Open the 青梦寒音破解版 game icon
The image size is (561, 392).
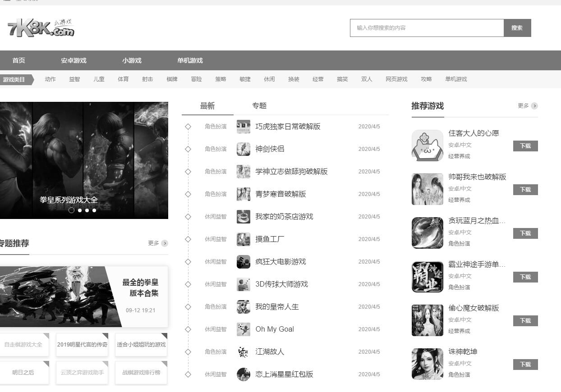(244, 194)
